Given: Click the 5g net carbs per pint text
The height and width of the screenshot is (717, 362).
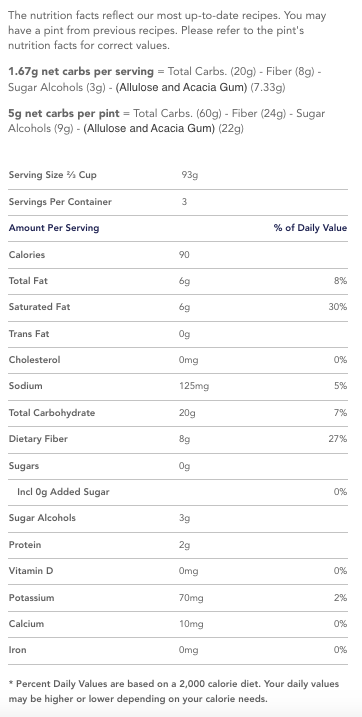Looking at the screenshot, I should point(64,113).
